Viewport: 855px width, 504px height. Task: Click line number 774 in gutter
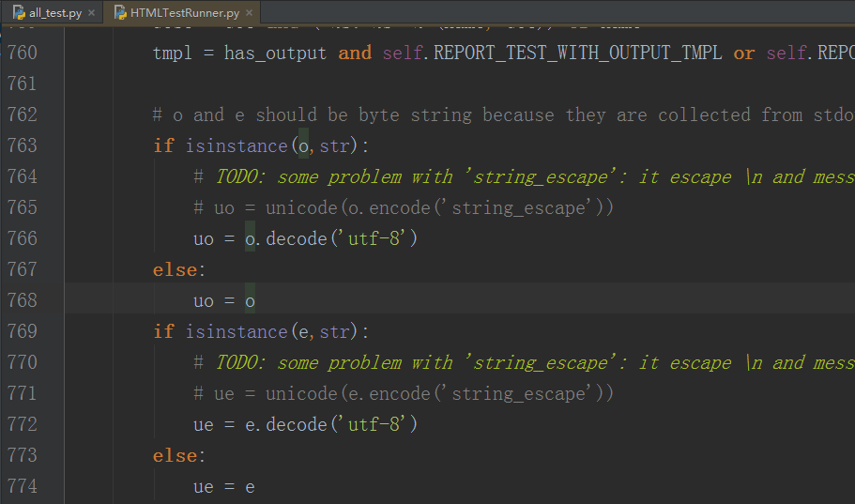click(23, 486)
